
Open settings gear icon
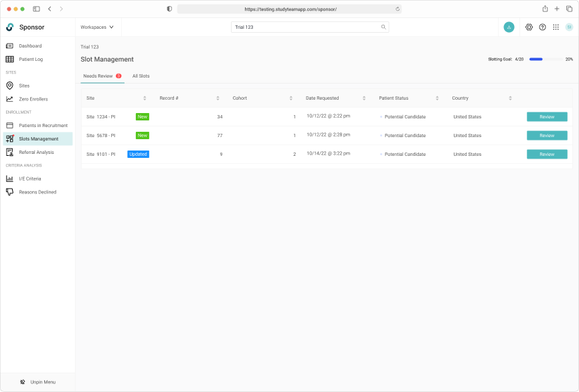(x=529, y=27)
